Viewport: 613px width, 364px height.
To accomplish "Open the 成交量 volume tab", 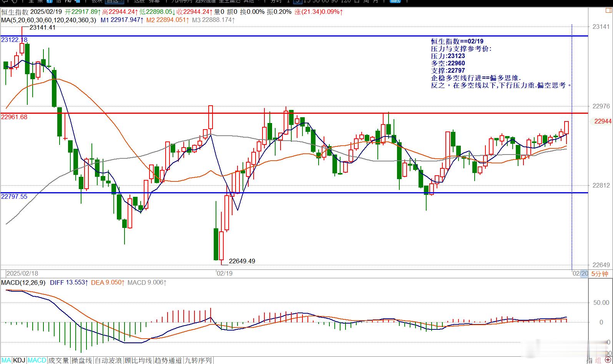I will pos(58,360).
